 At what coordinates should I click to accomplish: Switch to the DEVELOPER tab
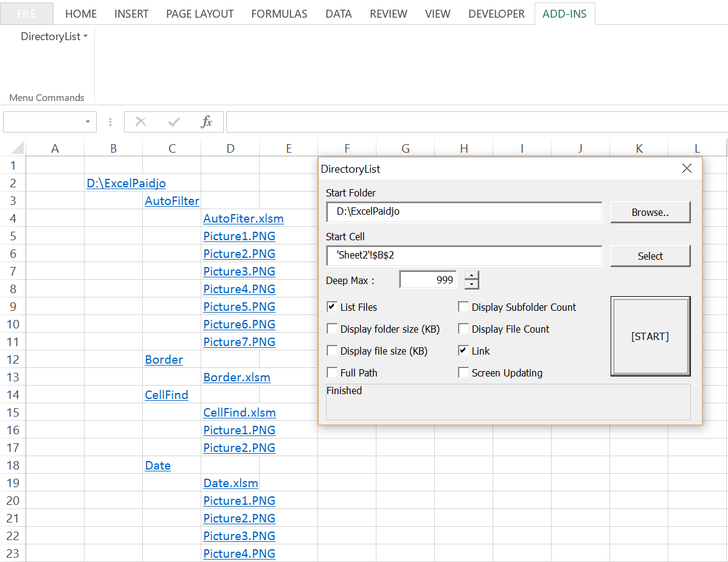click(496, 14)
